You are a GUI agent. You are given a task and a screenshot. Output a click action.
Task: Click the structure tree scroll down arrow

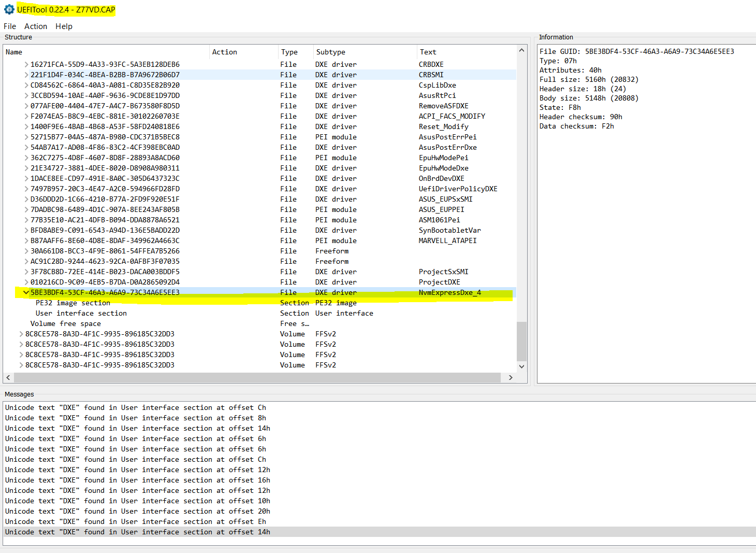coord(521,366)
